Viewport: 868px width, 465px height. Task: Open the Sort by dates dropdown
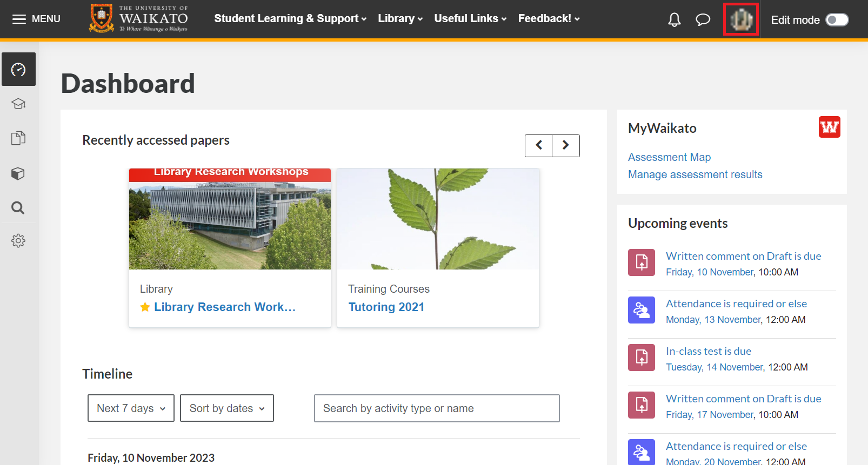click(227, 408)
